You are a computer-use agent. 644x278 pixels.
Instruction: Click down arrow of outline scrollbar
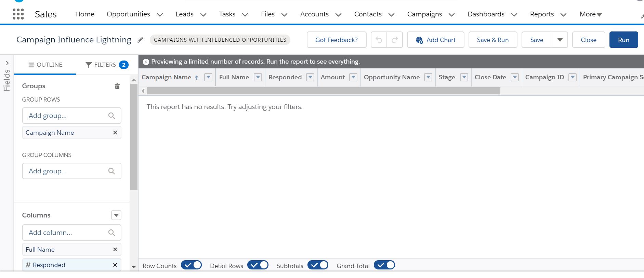134,267
